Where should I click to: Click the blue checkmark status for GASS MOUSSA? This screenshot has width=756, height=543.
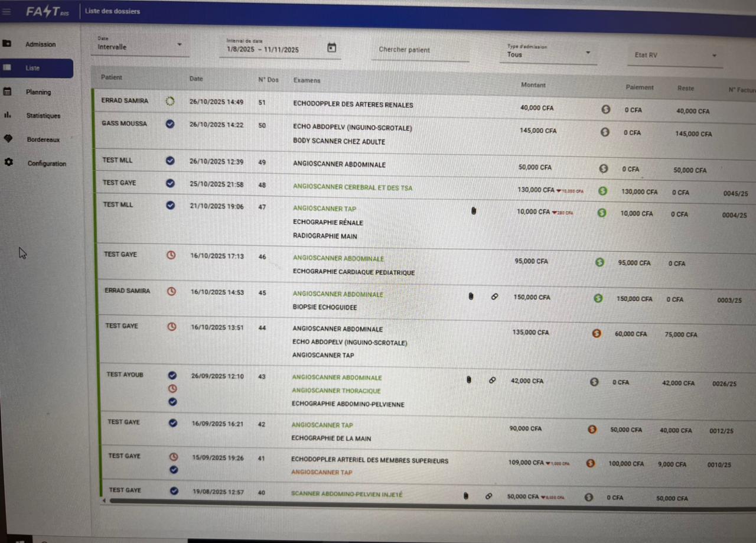coord(170,124)
